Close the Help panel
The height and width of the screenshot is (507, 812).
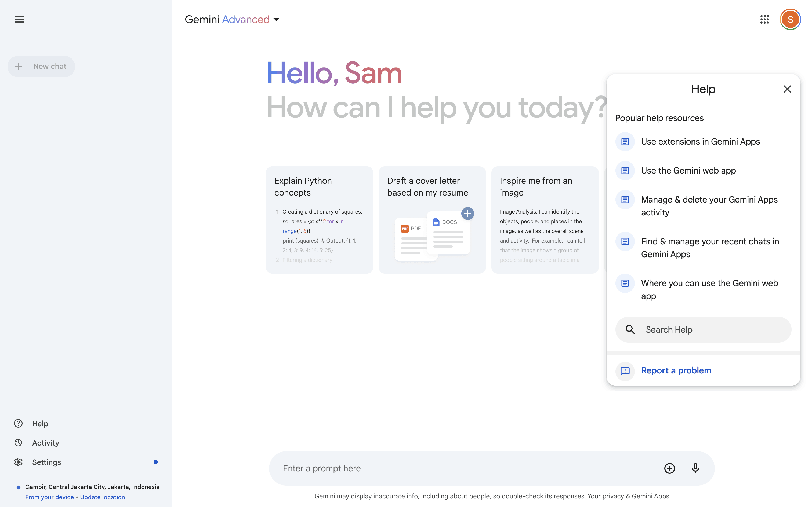coord(787,89)
